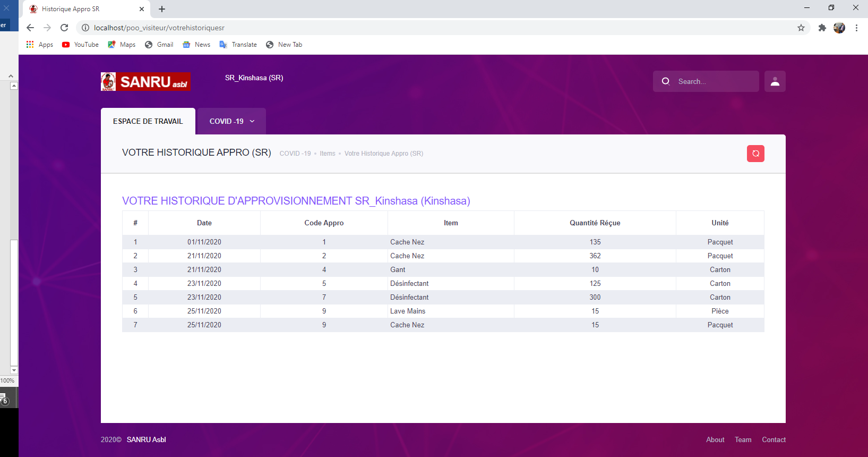Image resolution: width=868 pixels, height=457 pixels.
Task: Open the Chrome three-dot menu
Action: pos(856,28)
